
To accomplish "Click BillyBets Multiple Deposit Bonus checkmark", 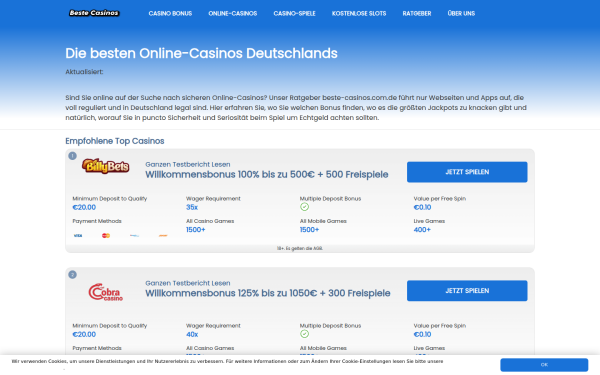I will (x=305, y=207).
